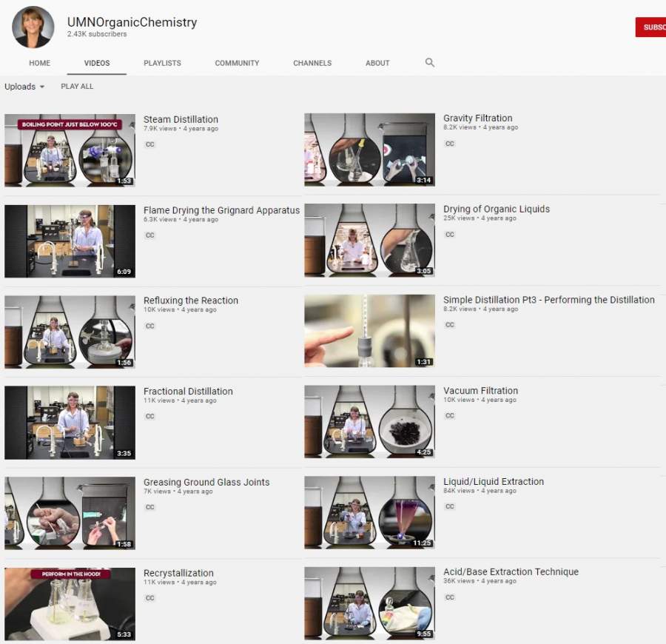
Task: Click the Play All link
Action: pos(77,87)
